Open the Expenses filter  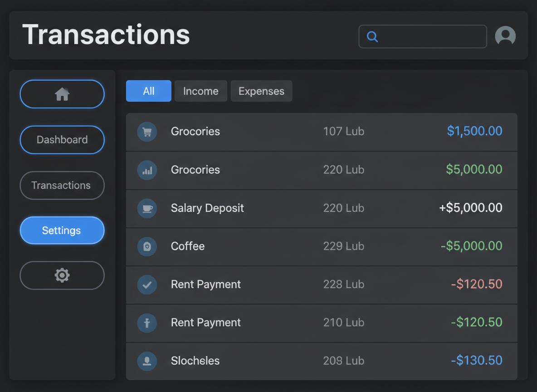pyautogui.click(x=261, y=91)
